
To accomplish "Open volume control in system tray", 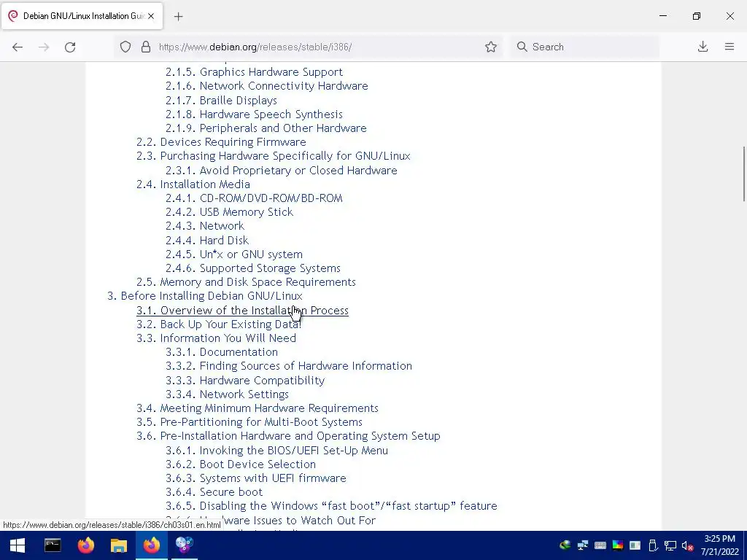I will (687, 545).
